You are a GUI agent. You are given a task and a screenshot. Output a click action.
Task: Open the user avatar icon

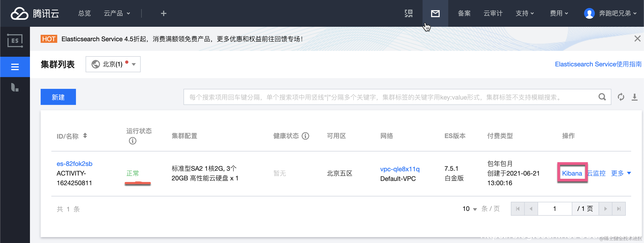(x=589, y=13)
